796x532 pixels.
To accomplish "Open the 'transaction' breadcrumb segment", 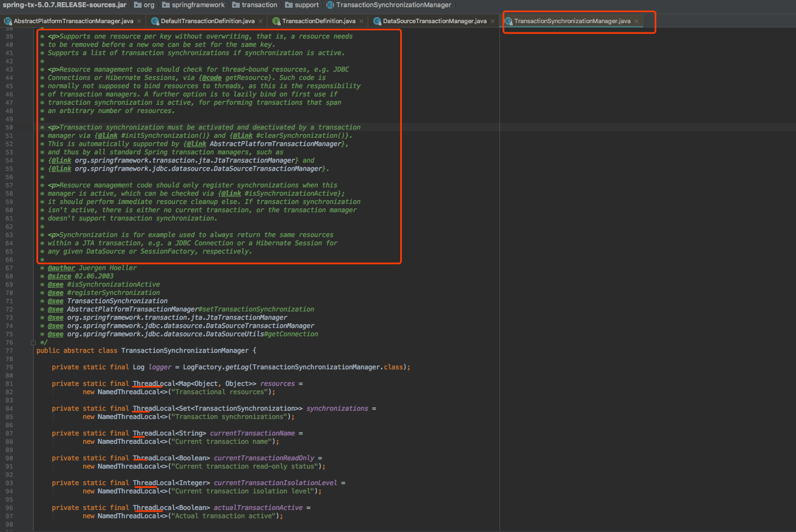I will (x=259, y=5).
